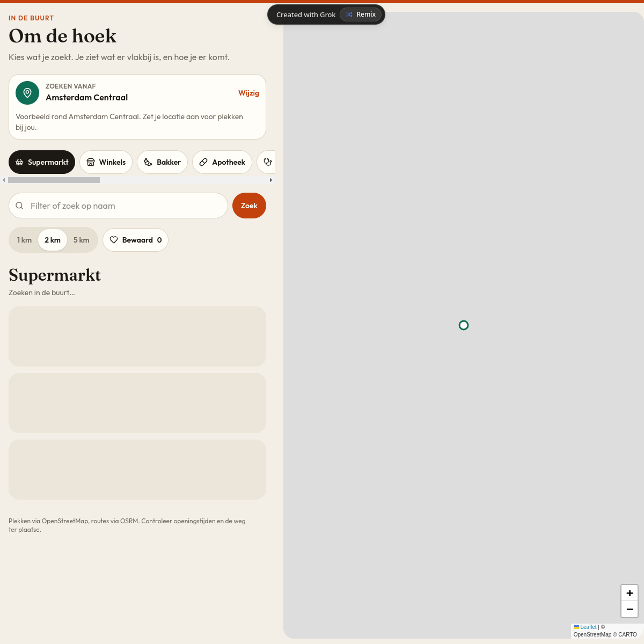Set search radius to 1 km
Image resolution: width=644 pixels, height=644 pixels.
24,240
